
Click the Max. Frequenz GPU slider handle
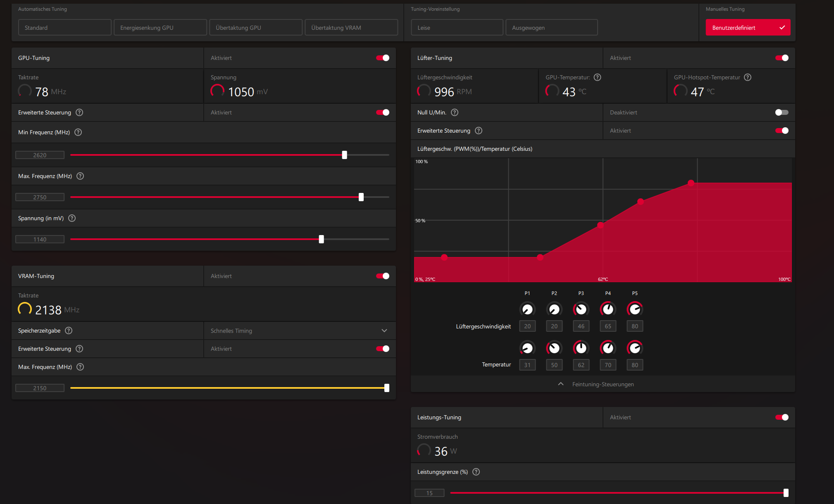tap(361, 197)
